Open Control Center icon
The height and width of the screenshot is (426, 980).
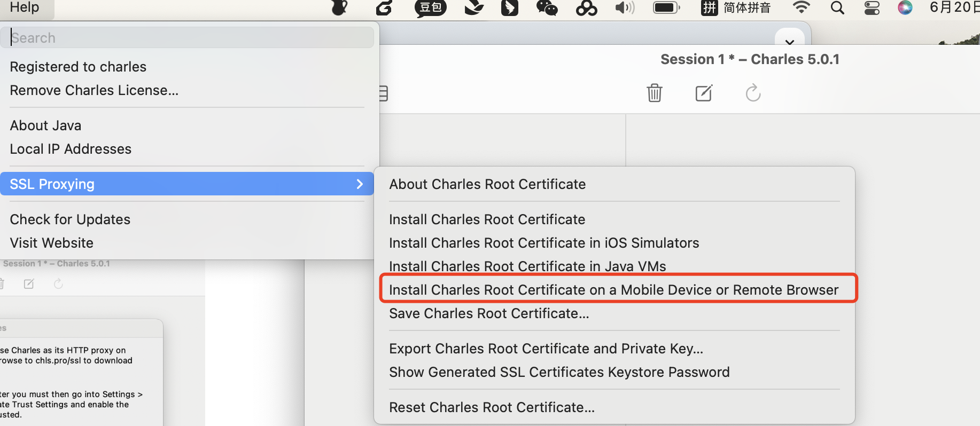[x=872, y=7]
